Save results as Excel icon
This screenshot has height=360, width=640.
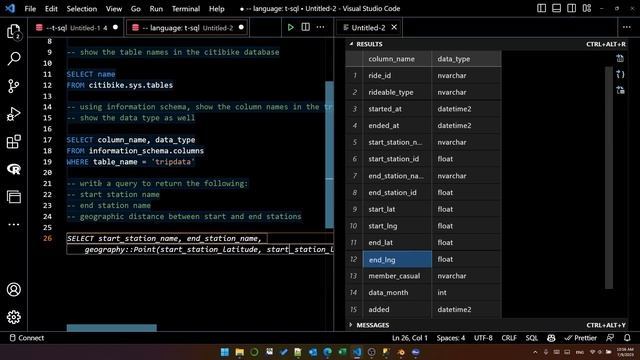[620, 90]
